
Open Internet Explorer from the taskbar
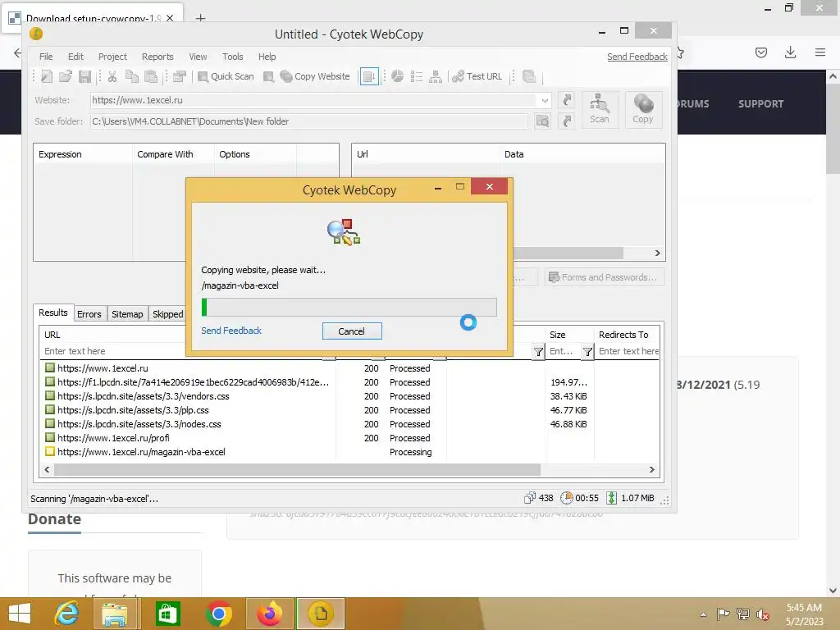point(67,614)
